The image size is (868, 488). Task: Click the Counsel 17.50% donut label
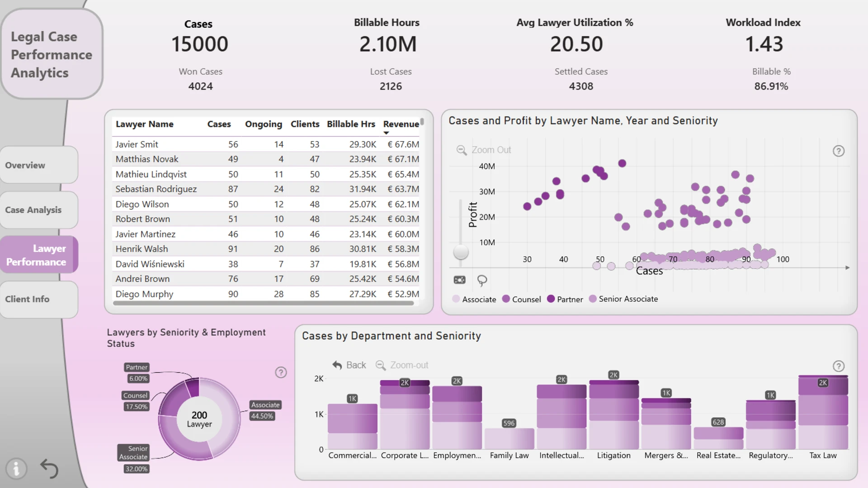point(136,401)
